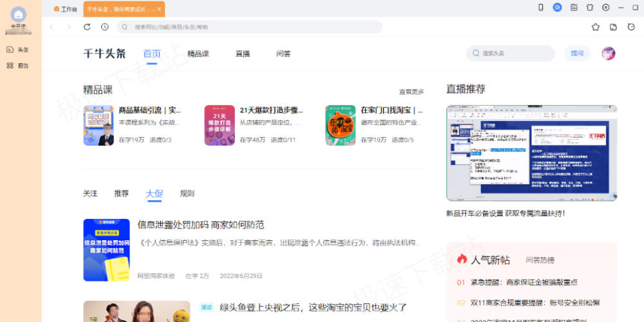Open post 双11商家合规重要提醒
644x322 pixels.
(x=535, y=303)
